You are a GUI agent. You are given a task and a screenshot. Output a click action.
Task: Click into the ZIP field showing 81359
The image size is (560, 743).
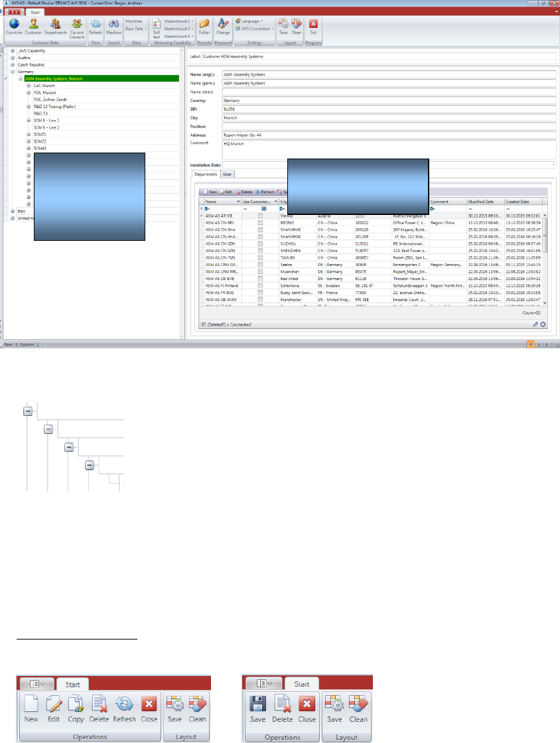tap(389, 109)
